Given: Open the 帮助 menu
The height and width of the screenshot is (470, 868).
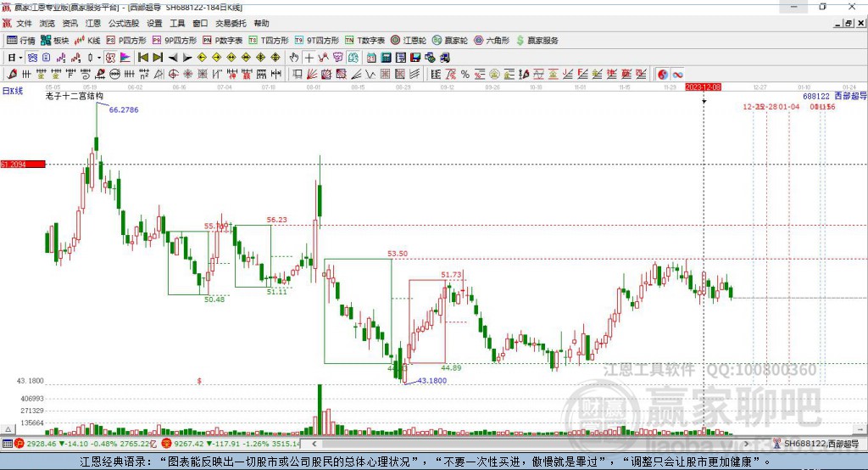Looking at the screenshot, I should point(261,23).
